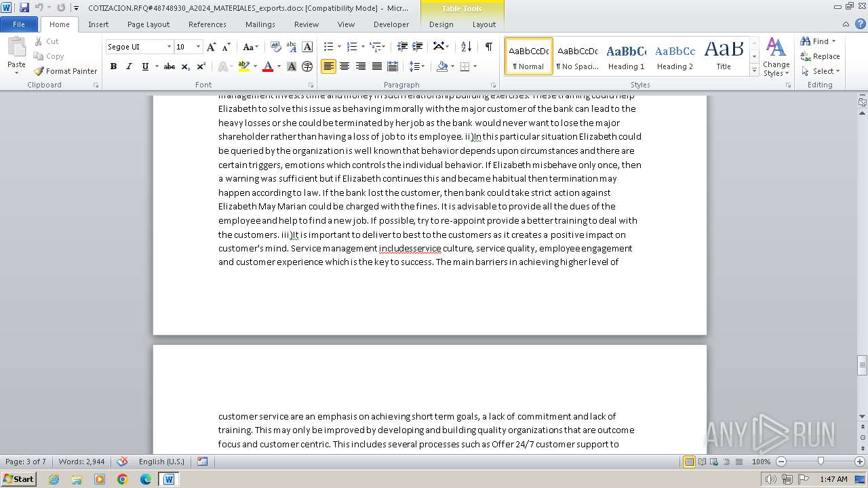Click the Shading paint bucket icon

(x=442, y=66)
